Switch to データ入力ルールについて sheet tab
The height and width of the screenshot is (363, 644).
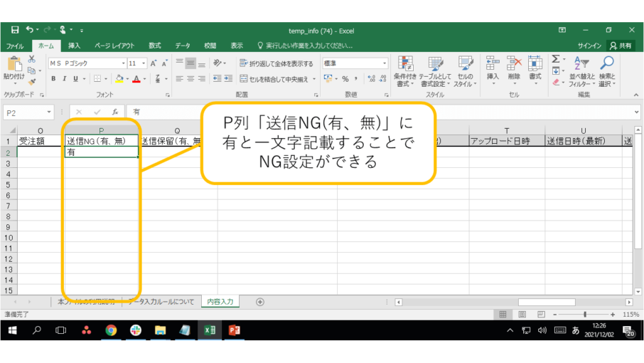pyautogui.click(x=161, y=302)
